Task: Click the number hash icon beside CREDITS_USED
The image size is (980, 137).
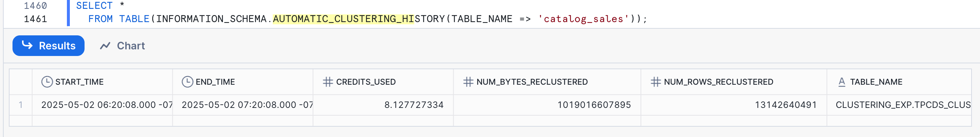Action: pos(328,82)
